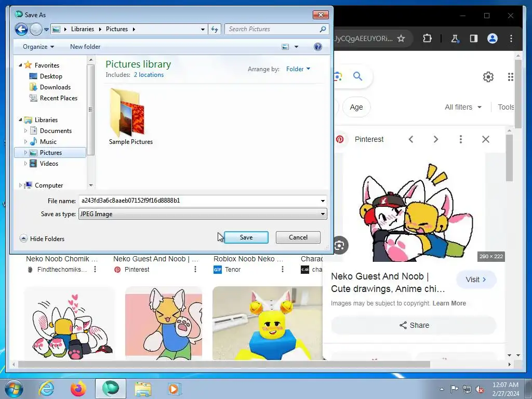Image resolution: width=532 pixels, height=399 pixels.
Task: Click the Libraries breadcrumb in address bar
Action: tap(83, 29)
